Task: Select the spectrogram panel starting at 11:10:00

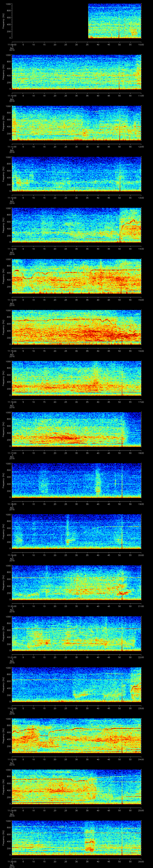Action: (77, 72)
